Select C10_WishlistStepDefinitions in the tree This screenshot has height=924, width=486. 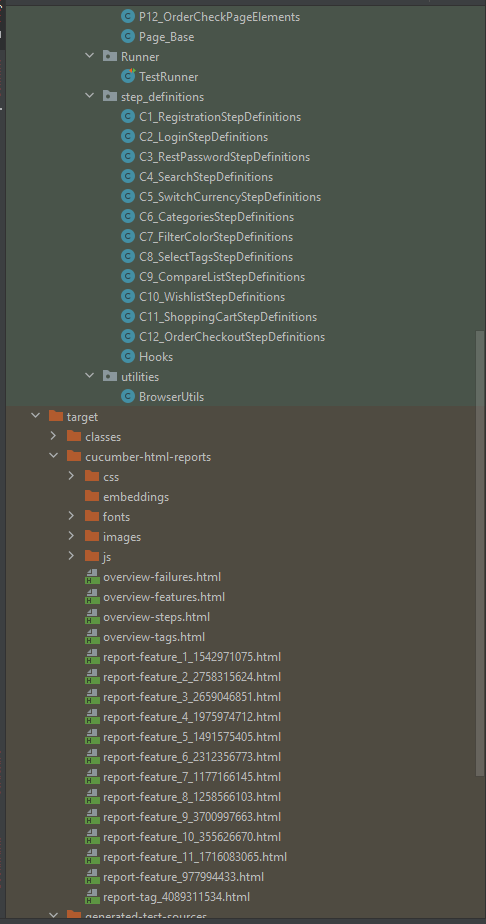[x=212, y=296]
